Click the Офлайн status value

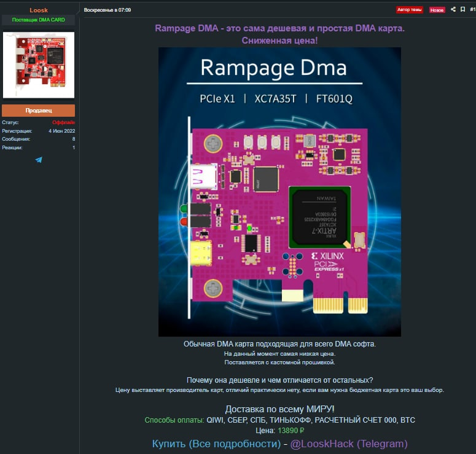(x=63, y=122)
